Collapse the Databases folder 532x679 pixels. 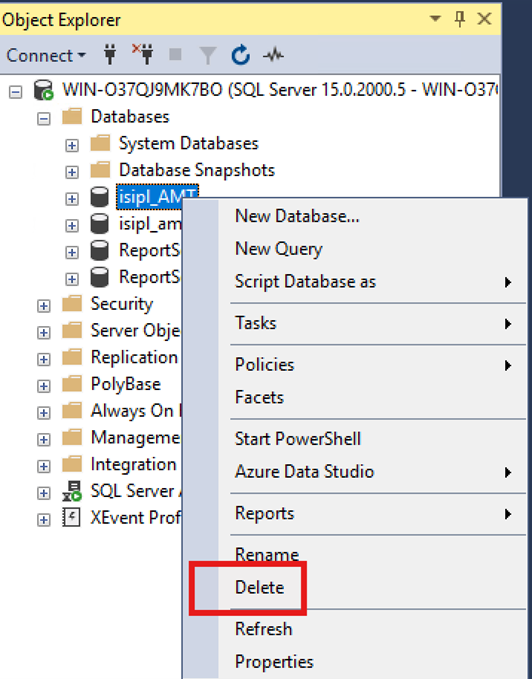44,119
